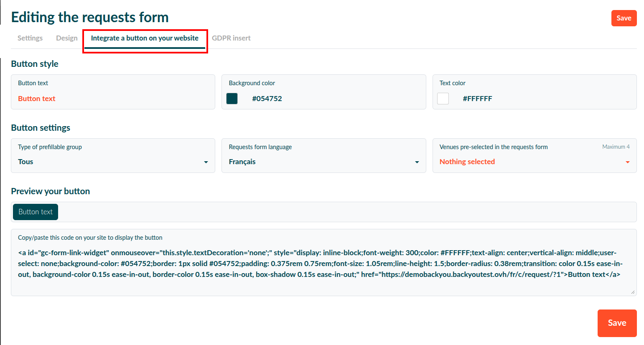Image resolution: width=644 pixels, height=345 pixels.
Task: Select Integrate a button on your website tab
Action: point(145,38)
